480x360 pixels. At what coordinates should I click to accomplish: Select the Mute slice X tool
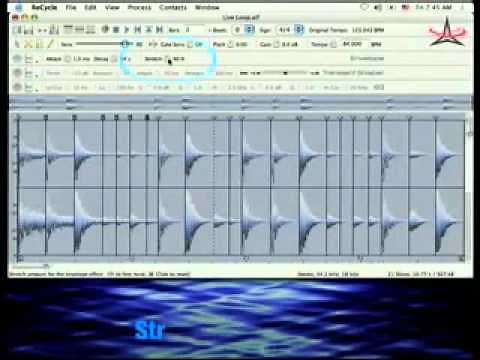[x=28, y=44]
